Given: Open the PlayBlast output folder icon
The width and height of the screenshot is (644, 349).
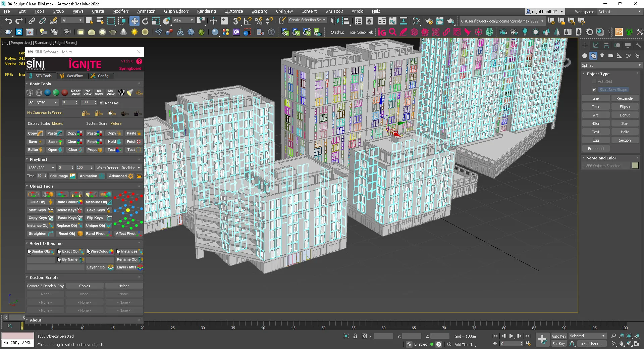Looking at the screenshot, I should (x=139, y=176).
